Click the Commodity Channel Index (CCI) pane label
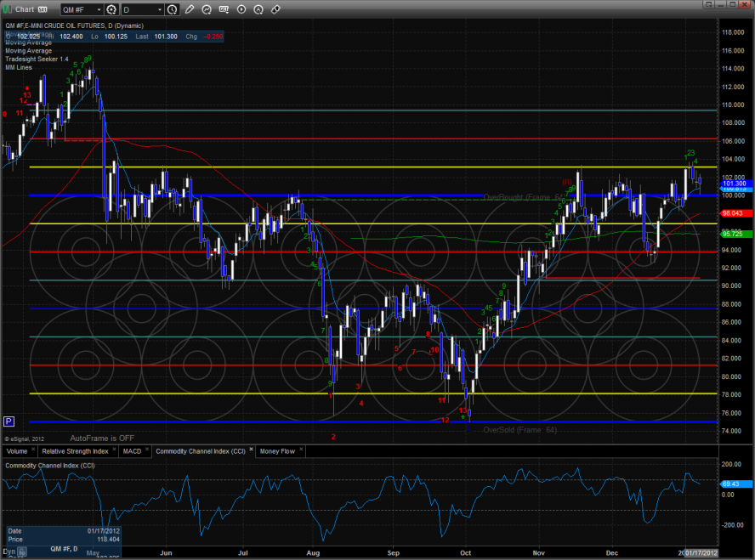755x560 pixels. pos(50,466)
